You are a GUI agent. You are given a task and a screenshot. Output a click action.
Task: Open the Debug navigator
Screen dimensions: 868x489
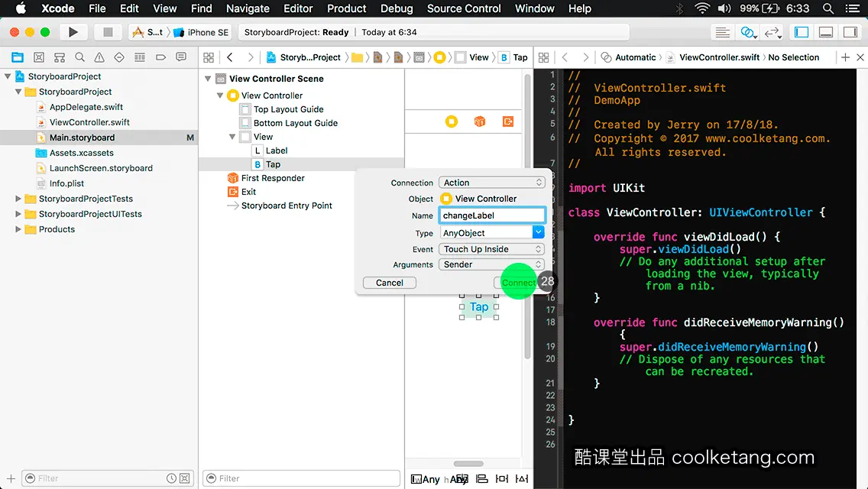tap(140, 57)
